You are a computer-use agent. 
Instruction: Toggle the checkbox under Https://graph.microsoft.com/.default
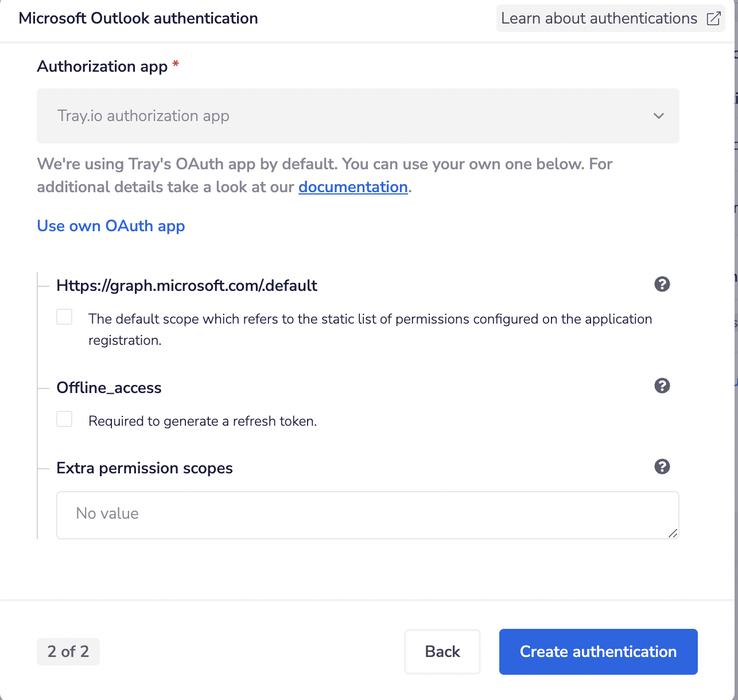pos(64,316)
